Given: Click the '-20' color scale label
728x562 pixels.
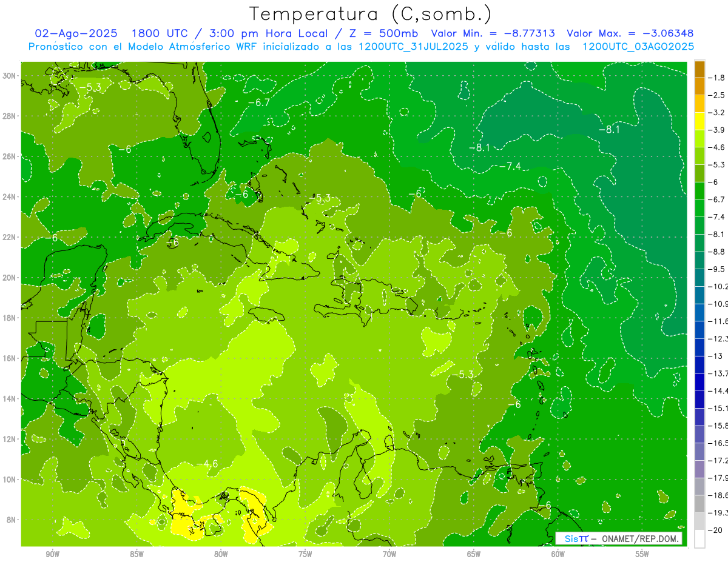Looking at the screenshot, I should (716, 530).
